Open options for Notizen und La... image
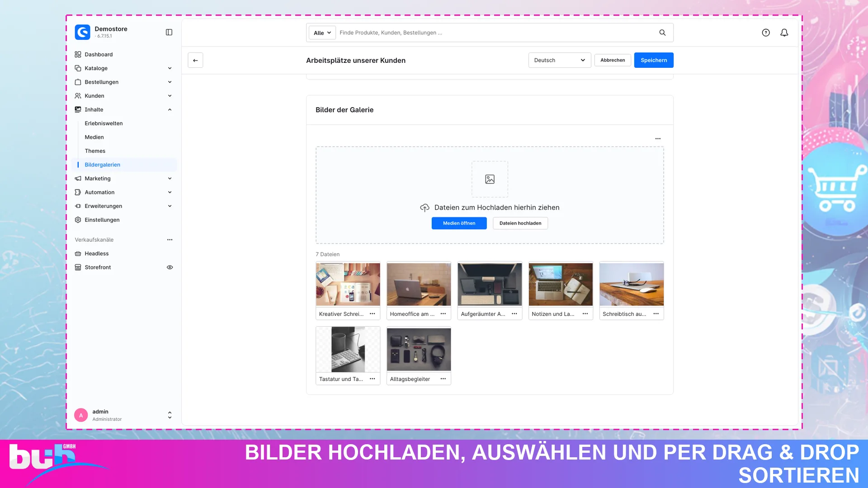The height and width of the screenshot is (488, 868). click(585, 314)
